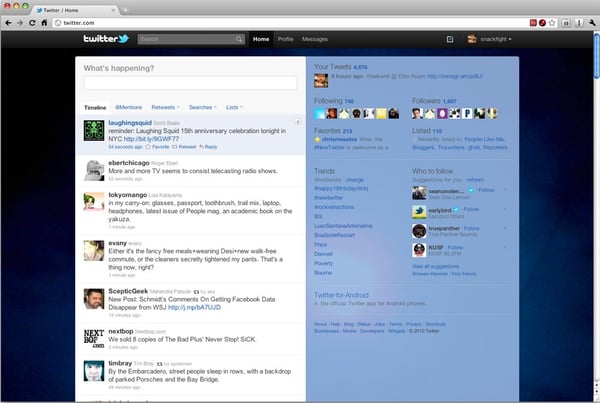The image size is (600, 403).
Task: Open Messages in the top navigation
Action: point(314,39)
